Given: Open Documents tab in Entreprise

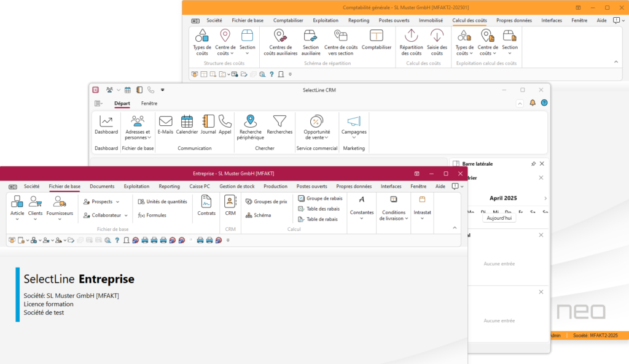Looking at the screenshot, I should tap(102, 187).
